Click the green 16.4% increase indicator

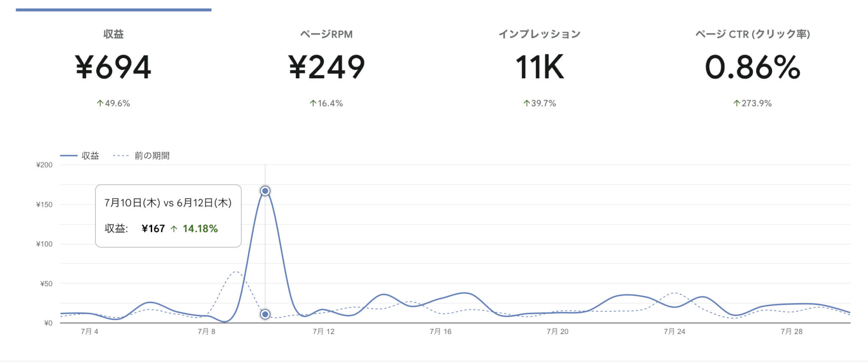click(x=326, y=103)
